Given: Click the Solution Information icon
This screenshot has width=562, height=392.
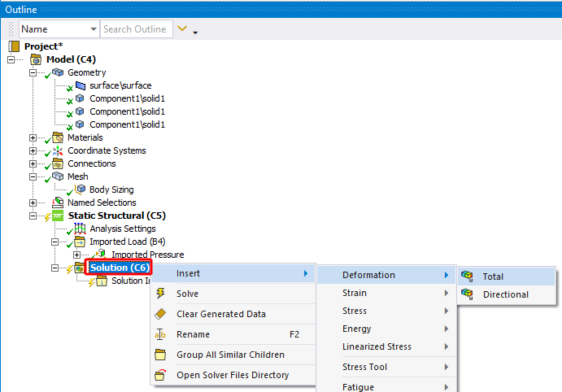Looking at the screenshot, I should pos(102,281).
